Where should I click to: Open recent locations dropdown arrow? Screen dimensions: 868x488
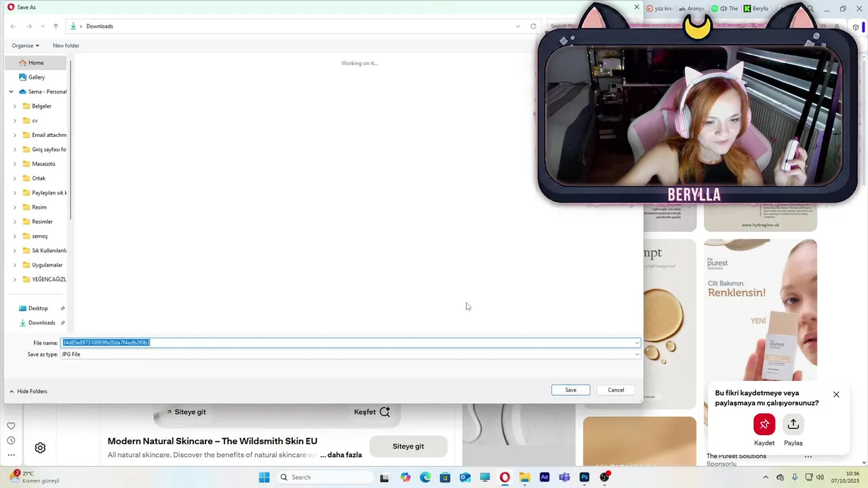[x=43, y=26]
